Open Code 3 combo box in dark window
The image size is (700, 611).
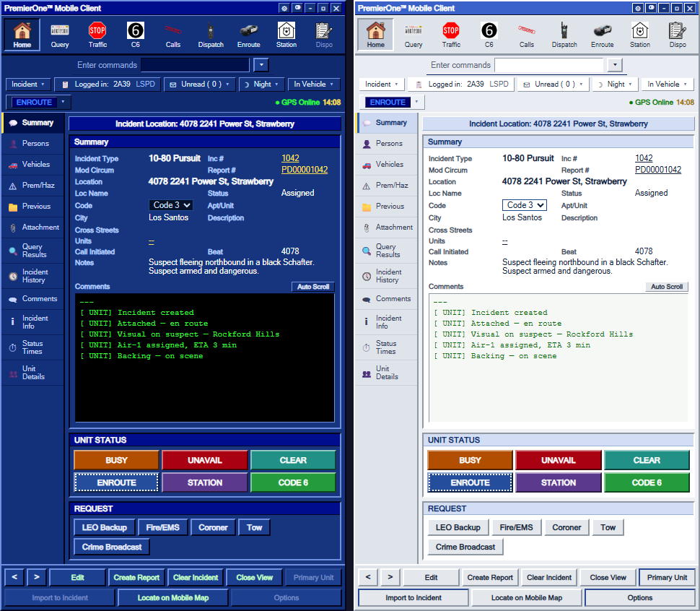(170, 205)
